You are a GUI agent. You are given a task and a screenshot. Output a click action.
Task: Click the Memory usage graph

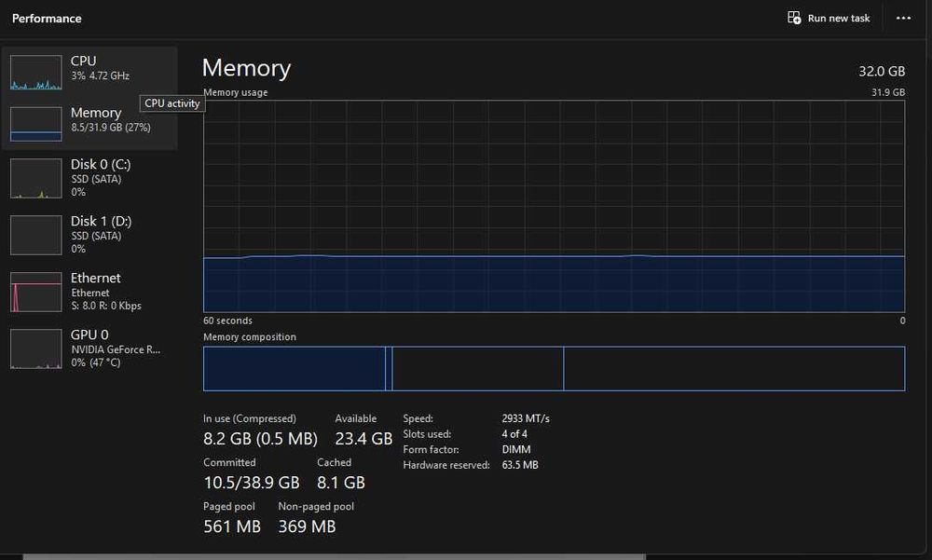(554, 206)
